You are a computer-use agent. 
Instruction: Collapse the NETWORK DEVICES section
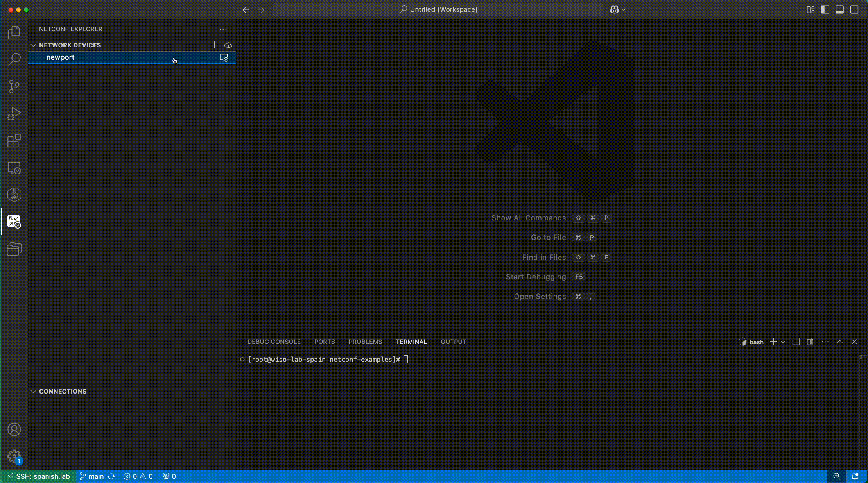coord(34,45)
